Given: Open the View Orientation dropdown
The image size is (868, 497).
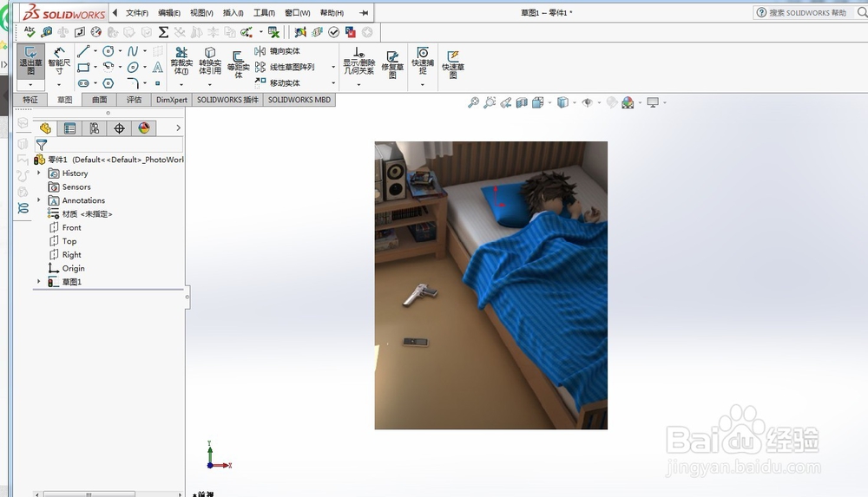Looking at the screenshot, I should click(549, 102).
